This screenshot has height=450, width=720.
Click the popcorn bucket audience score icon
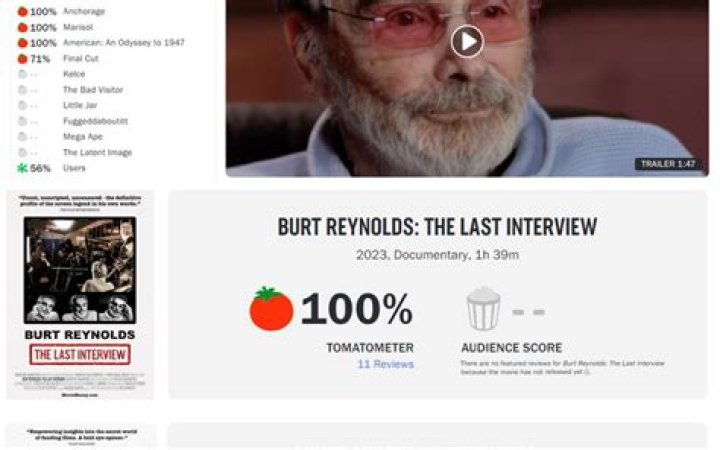[483, 309]
